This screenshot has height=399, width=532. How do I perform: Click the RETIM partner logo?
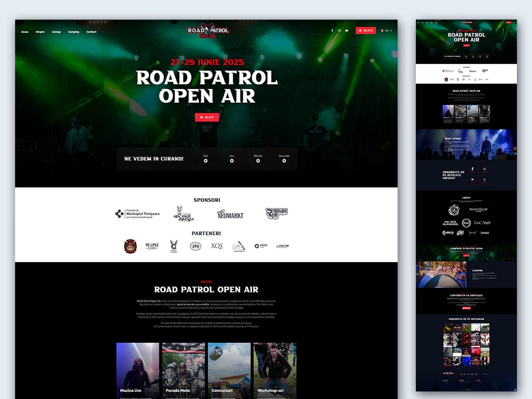(282, 246)
